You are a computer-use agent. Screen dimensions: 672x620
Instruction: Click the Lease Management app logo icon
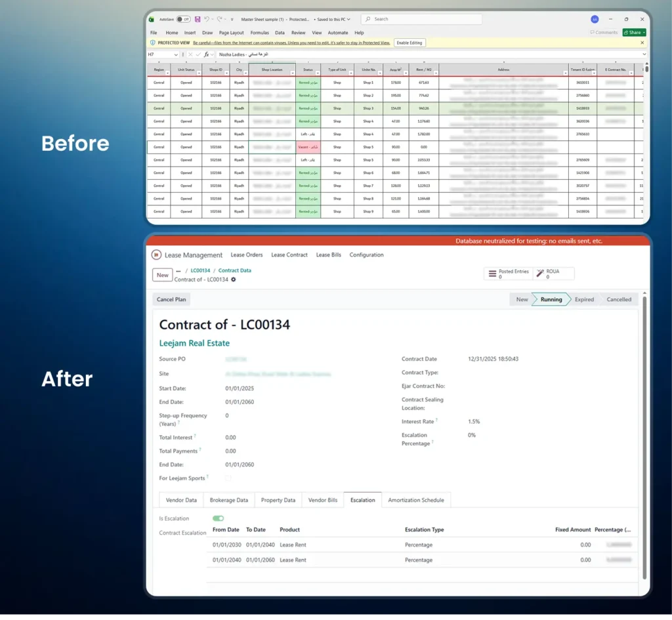[x=156, y=255]
